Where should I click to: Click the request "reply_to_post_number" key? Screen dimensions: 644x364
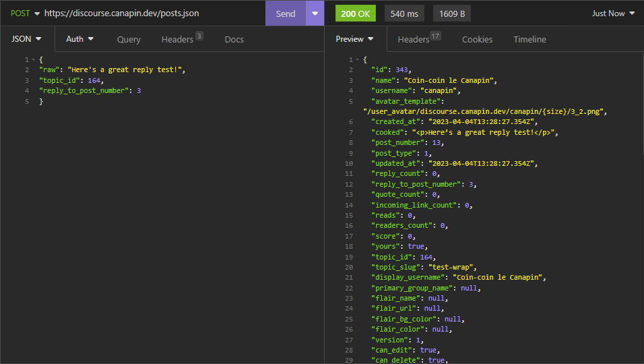point(84,91)
